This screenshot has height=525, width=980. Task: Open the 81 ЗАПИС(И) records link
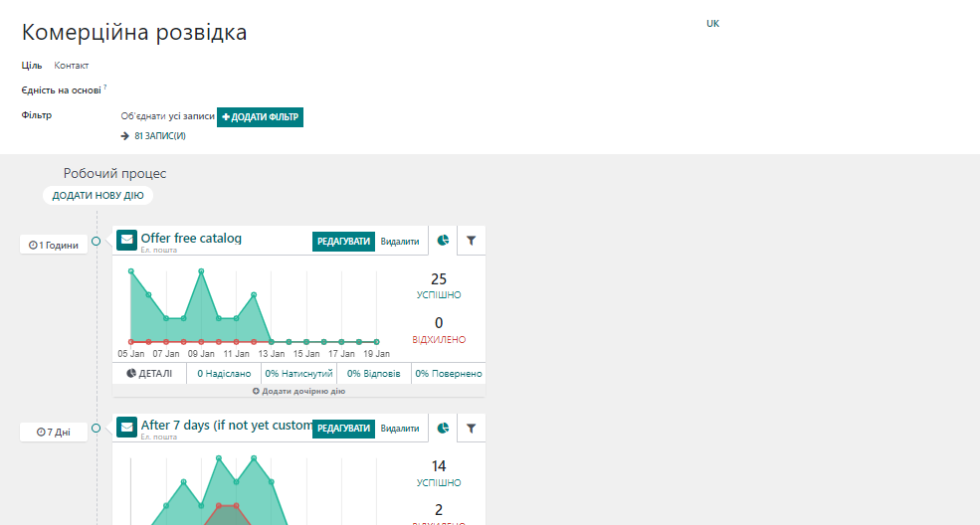coord(159,136)
